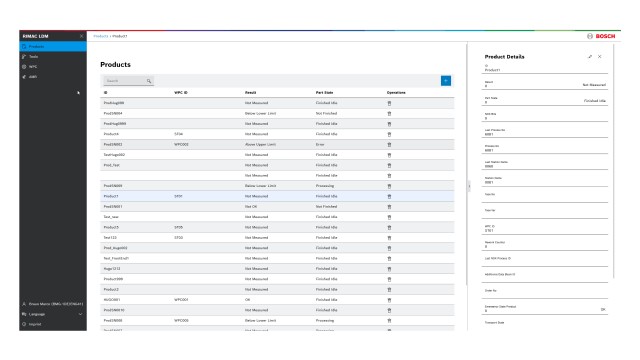This screenshot has height=360, width=640.
Task: Click the Error part state cell
Action: 320,144
